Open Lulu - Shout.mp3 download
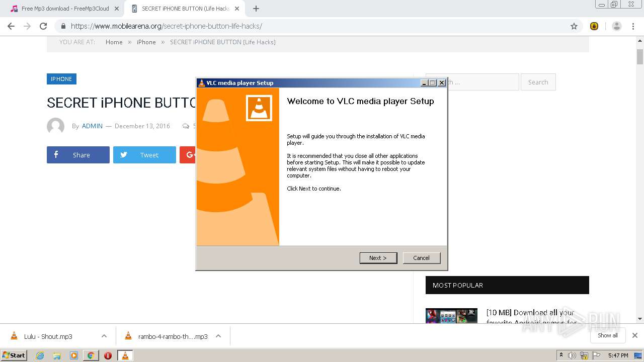Viewport: 644px width, 362px height. pyautogui.click(x=48, y=336)
